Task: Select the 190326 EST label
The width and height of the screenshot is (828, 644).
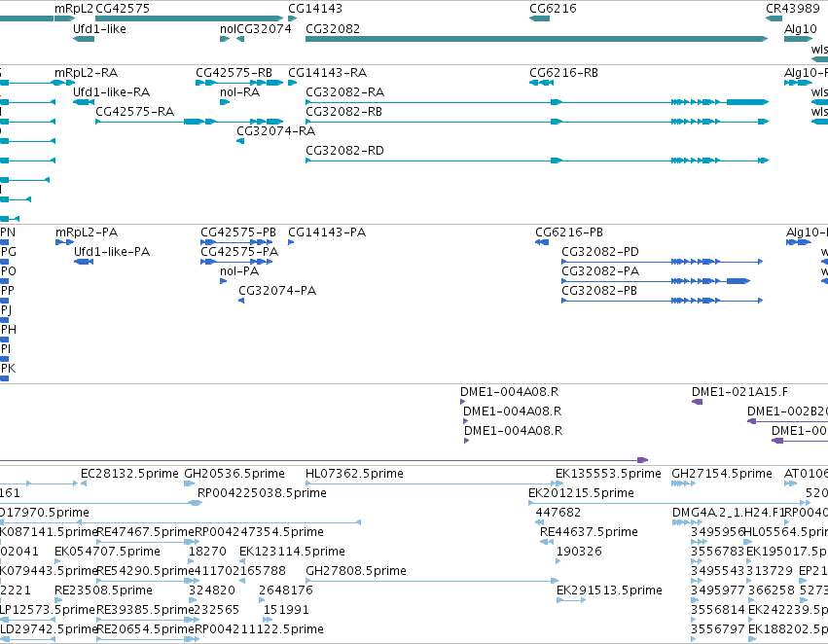Action: tap(579, 552)
